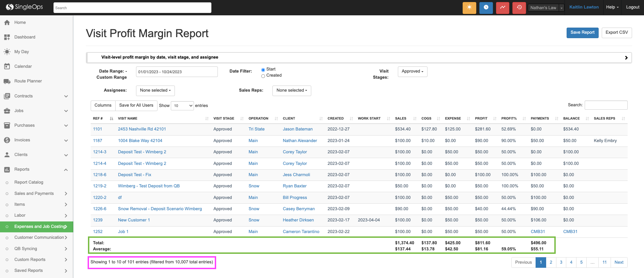
Task: Open Report Catalog in the Reports submenu
Action: pos(29,182)
